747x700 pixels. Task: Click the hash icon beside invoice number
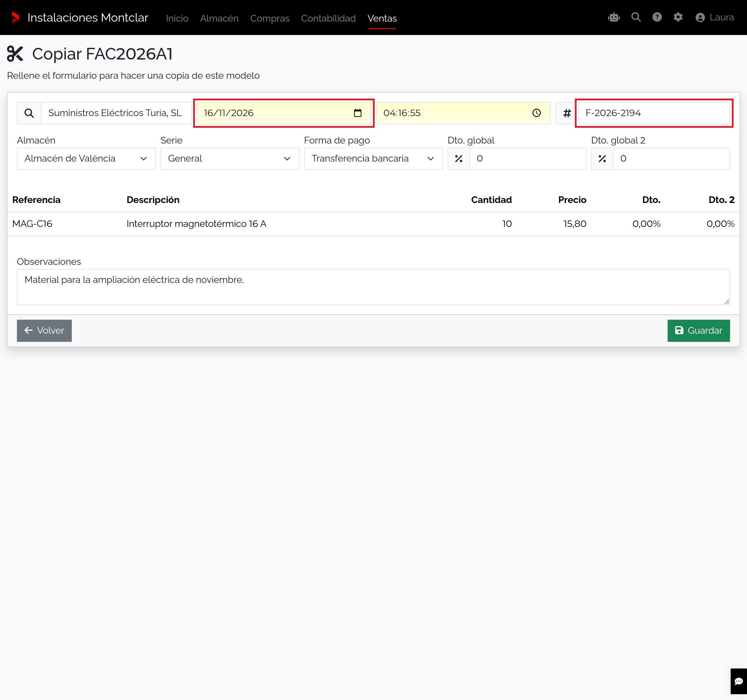(x=567, y=113)
